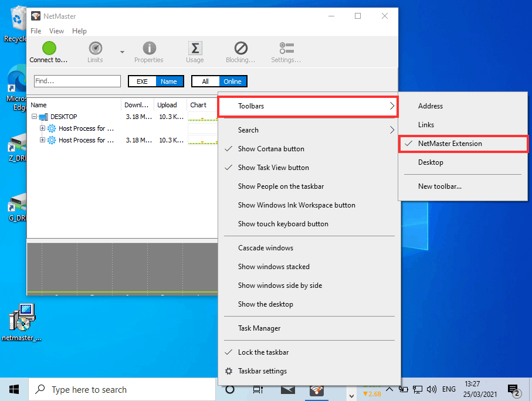The height and width of the screenshot is (401, 532).
Task: Uncheck the NetMaster Extension toolbar
Action: [463, 144]
